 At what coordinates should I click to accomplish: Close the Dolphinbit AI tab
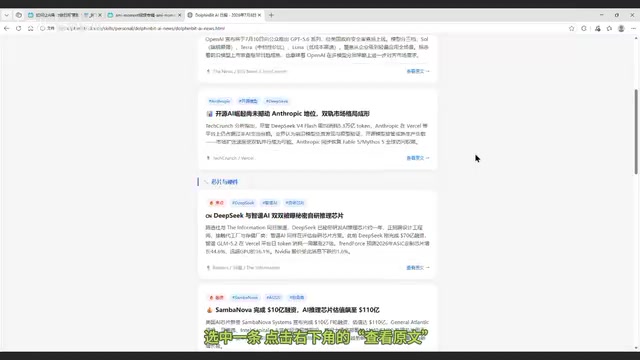click(260, 15)
